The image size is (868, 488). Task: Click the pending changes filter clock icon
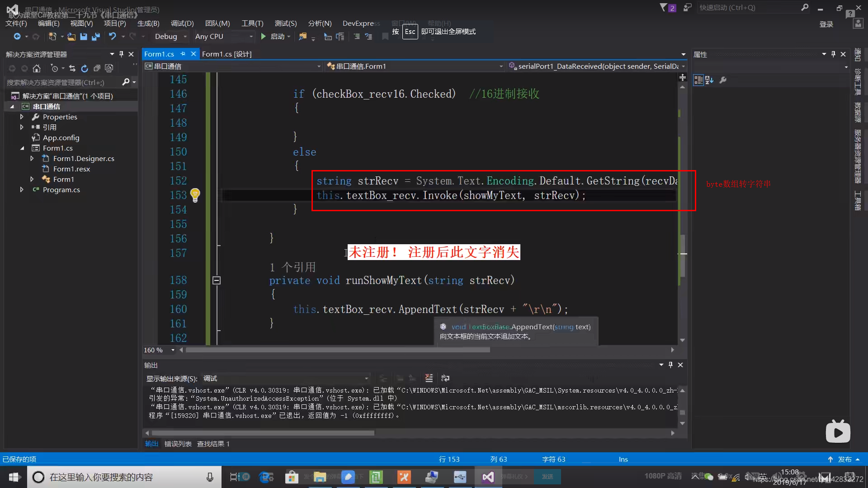tap(54, 68)
